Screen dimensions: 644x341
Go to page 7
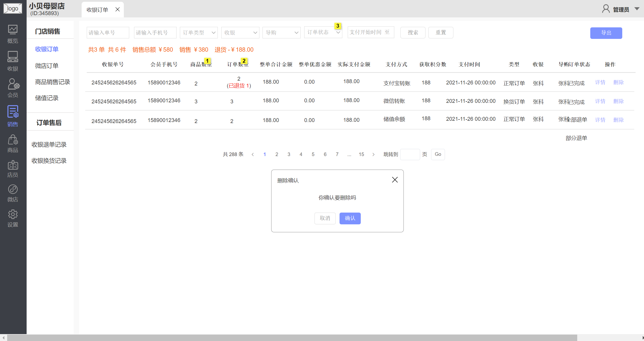pyautogui.click(x=337, y=155)
